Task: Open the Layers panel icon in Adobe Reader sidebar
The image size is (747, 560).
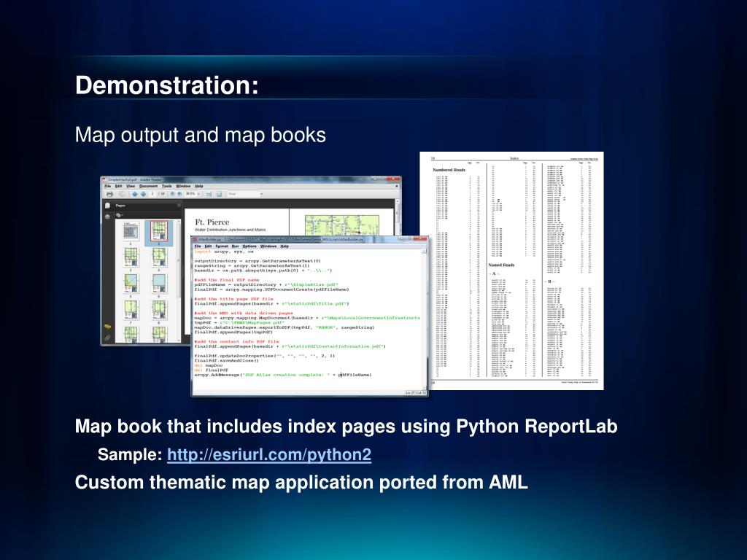Action: coord(107,217)
